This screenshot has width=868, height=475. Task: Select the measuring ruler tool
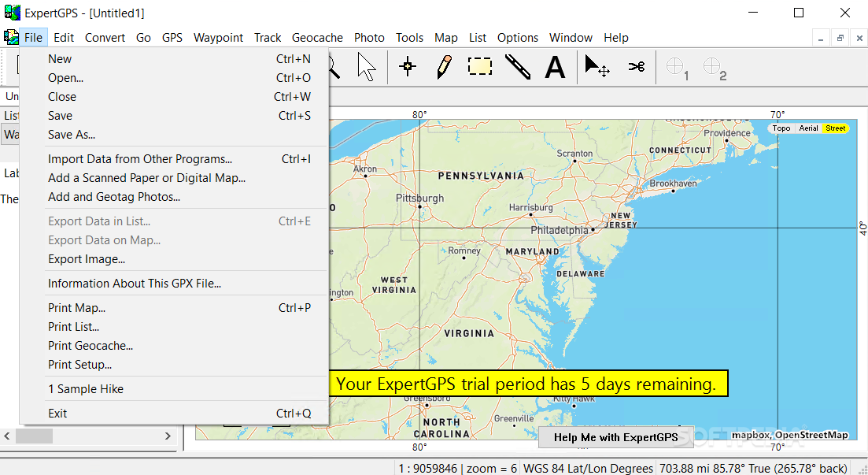[x=518, y=66]
